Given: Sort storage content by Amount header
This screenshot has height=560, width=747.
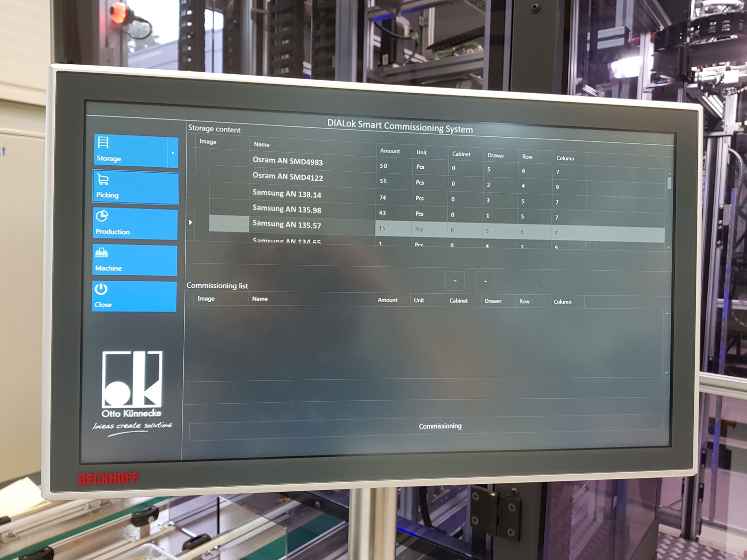Looking at the screenshot, I should pyautogui.click(x=390, y=151).
